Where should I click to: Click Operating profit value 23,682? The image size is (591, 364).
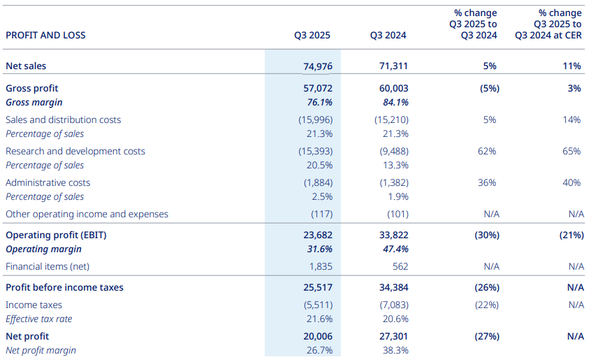pos(318,235)
